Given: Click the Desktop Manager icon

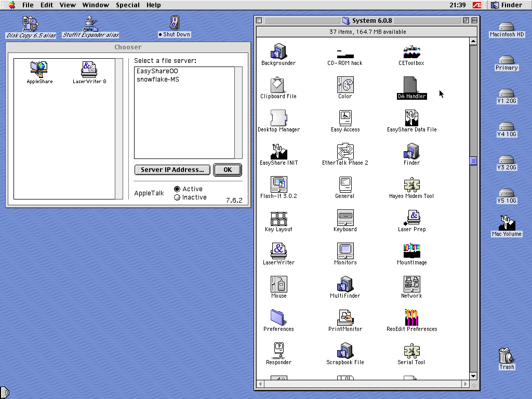Looking at the screenshot, I should (278, 118).
